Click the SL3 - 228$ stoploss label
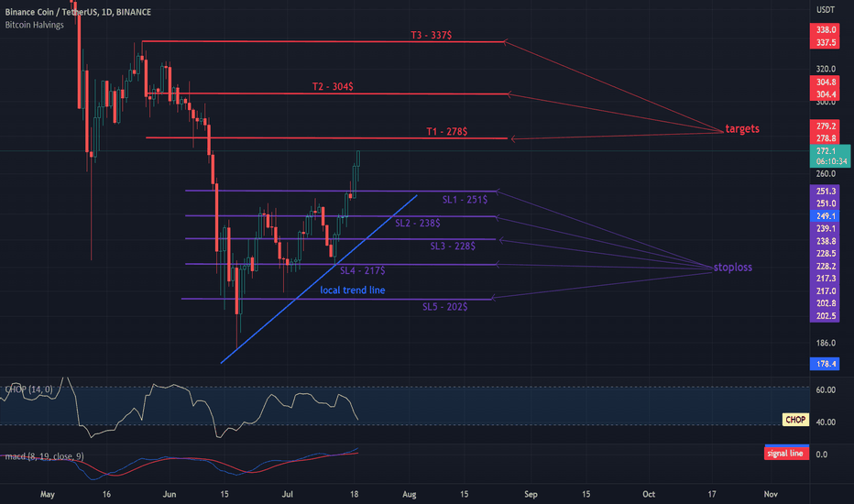 (x=453, y=247)
